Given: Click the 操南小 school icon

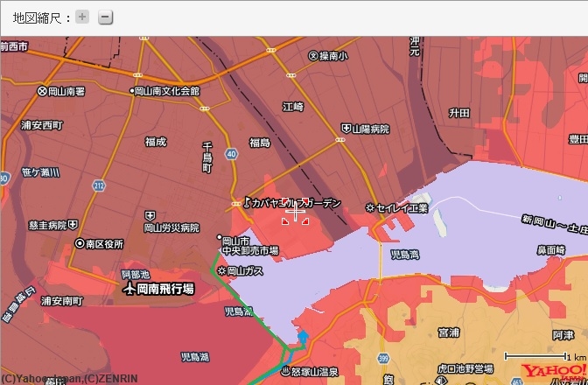Looking at the screenshot, I should tap(313, 56).
